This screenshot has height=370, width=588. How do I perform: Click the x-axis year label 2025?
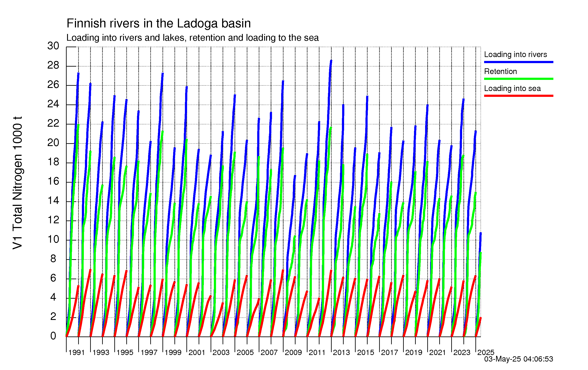[486, 352]
